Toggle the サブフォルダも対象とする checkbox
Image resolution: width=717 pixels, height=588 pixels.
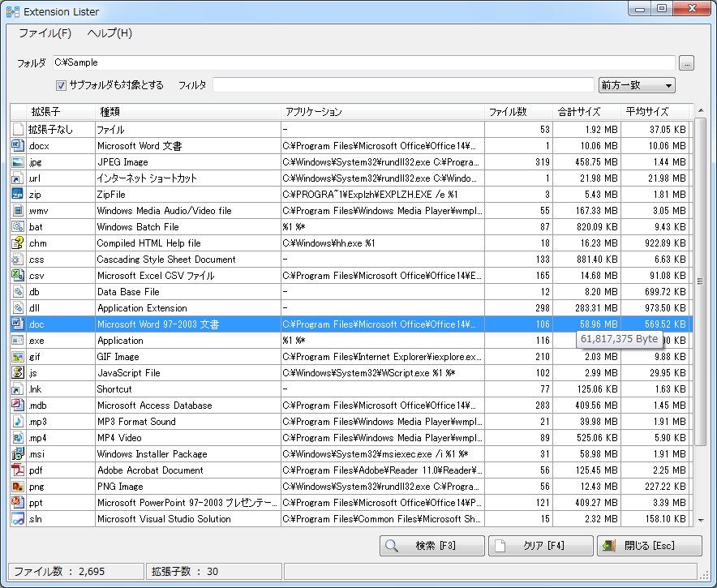[61, 85]
